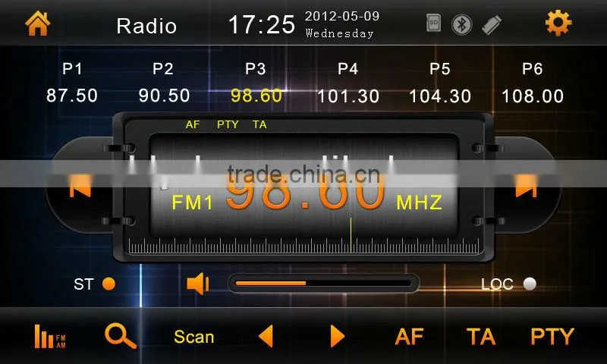The width and height of the screenshot is (607, 364).
Task: Step frequency up with right triangle
Action: 337,336
